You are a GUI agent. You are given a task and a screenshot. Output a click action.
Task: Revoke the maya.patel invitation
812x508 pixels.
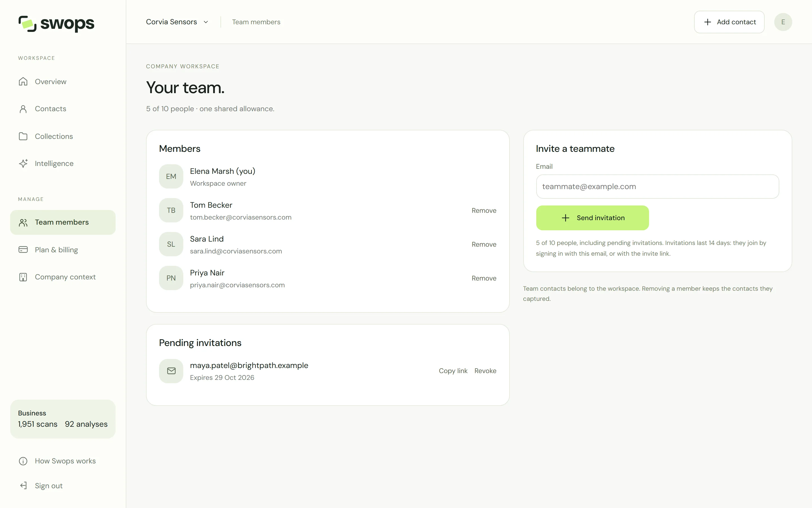pyautogui.click(x=485, y=371)
